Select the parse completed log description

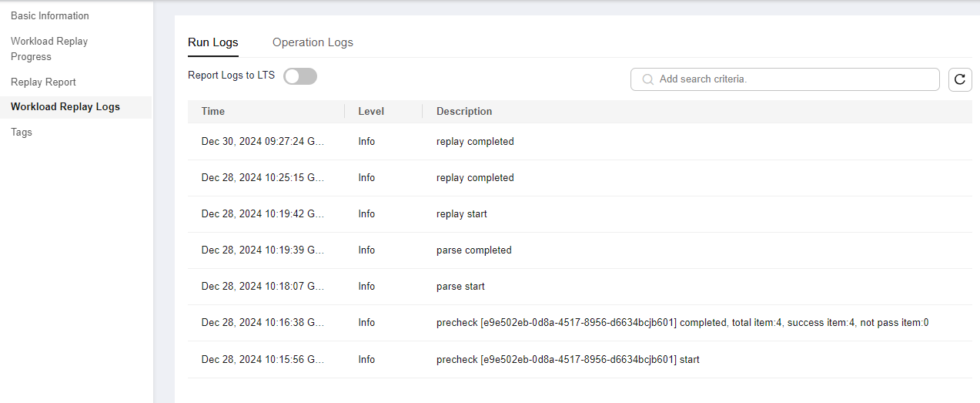tap(474, 250)
